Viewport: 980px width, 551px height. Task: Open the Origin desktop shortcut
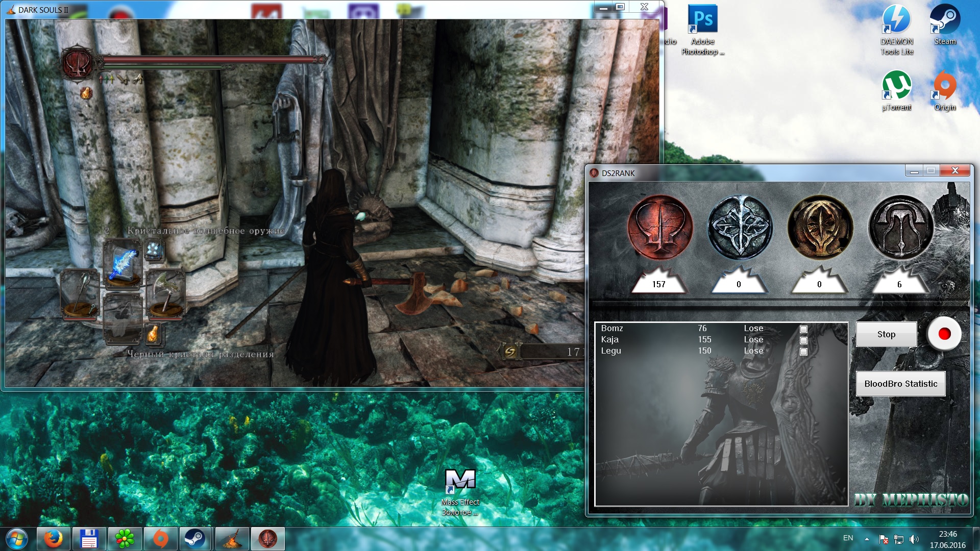tap(945, 91)
